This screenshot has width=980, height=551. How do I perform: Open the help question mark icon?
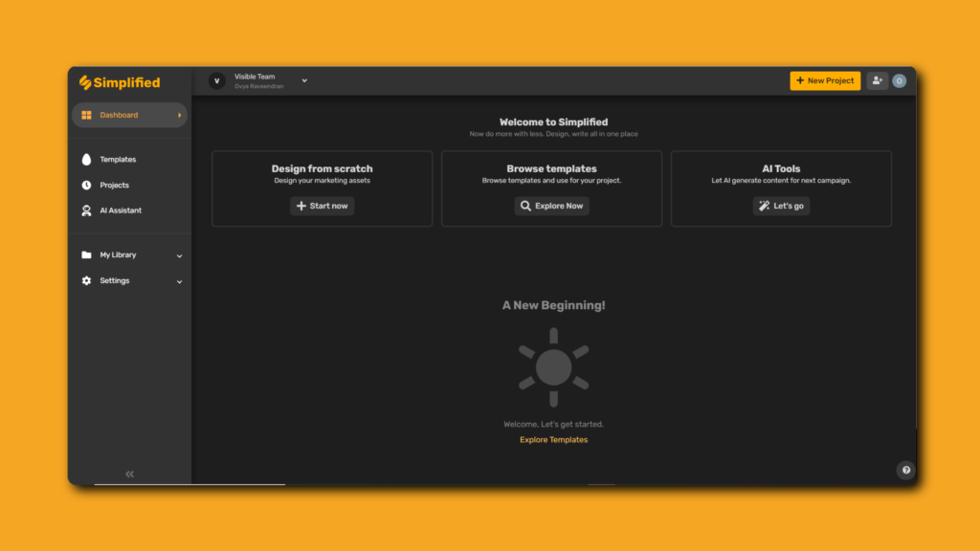click(x=905, y=471)
